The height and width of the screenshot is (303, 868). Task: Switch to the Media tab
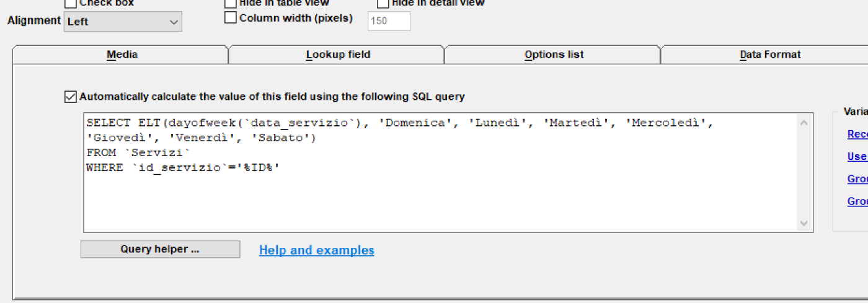tap(122, 55)
